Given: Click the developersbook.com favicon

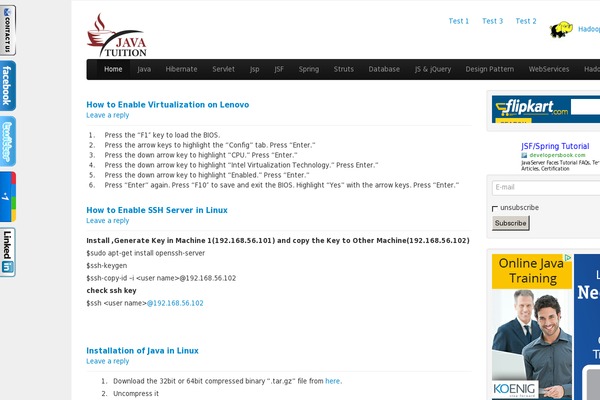Looking at the screenshot, I should click(x=524, y=155).
